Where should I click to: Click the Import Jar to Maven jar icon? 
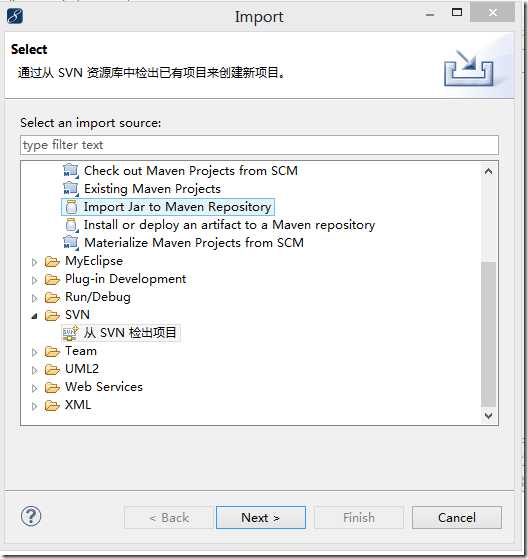[x=72, y=207]
